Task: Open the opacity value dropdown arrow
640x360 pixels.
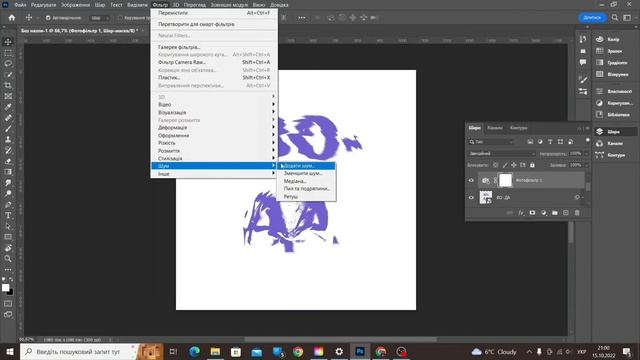Action: coord(586,153)
